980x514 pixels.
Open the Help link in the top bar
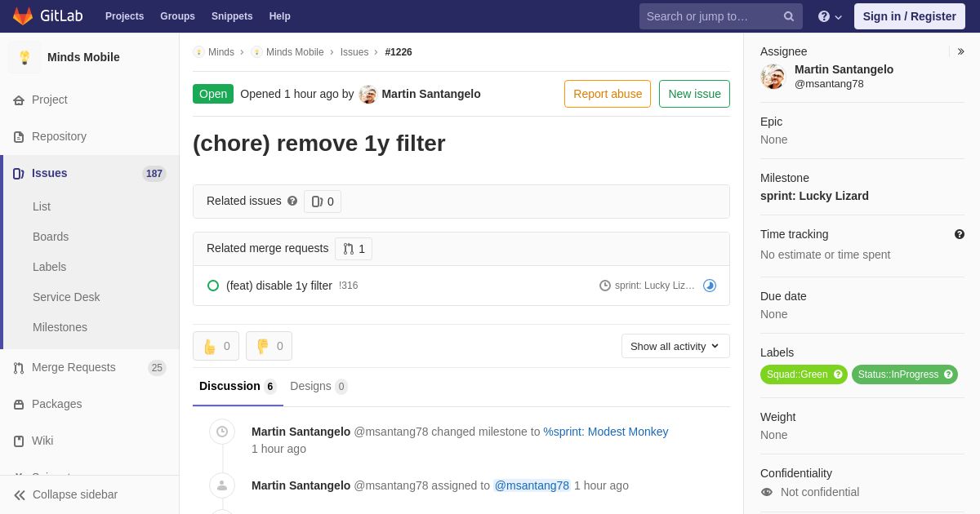pos(280,16)
